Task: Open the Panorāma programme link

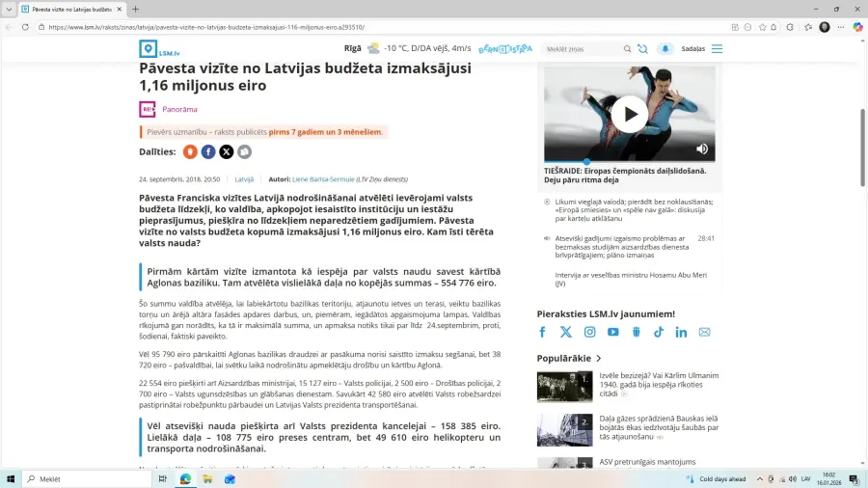Action: pos(179,110)
